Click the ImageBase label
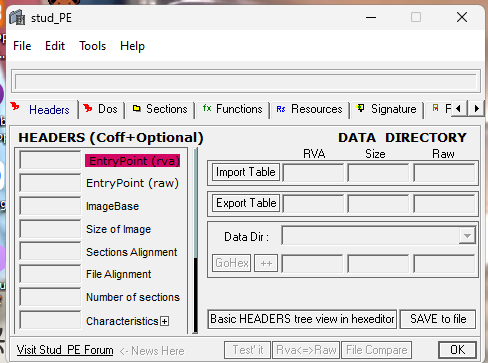This screenshot has height=363, width=488. [x=112, y=206]
